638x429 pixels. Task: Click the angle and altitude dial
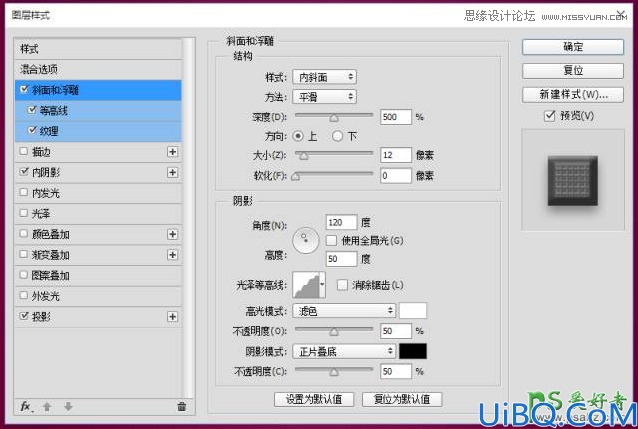306,240
